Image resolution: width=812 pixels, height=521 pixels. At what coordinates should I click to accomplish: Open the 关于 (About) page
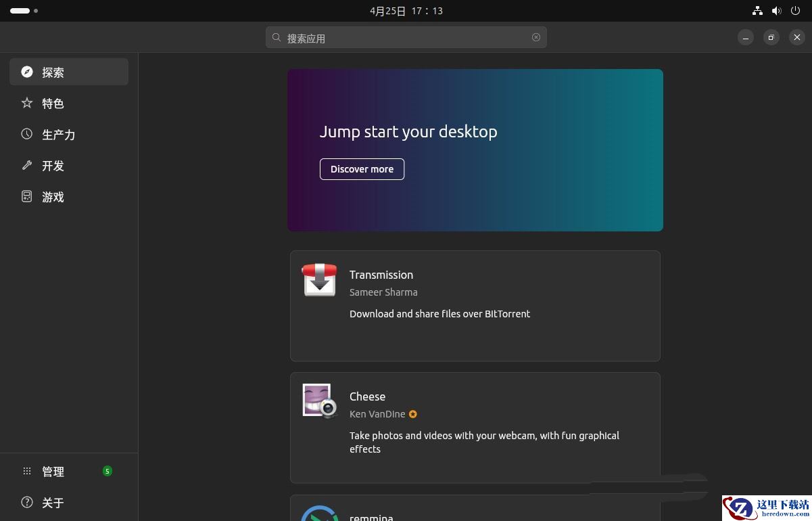coord(69,502)
